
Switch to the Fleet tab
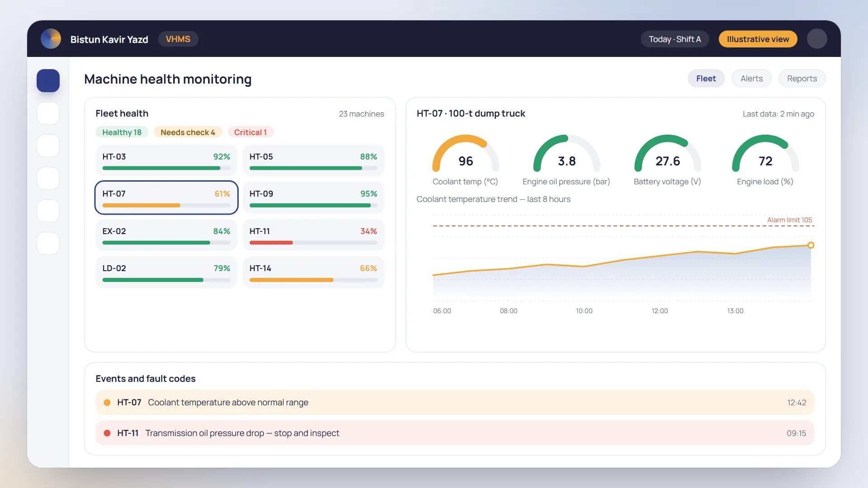tap(706, 79)
